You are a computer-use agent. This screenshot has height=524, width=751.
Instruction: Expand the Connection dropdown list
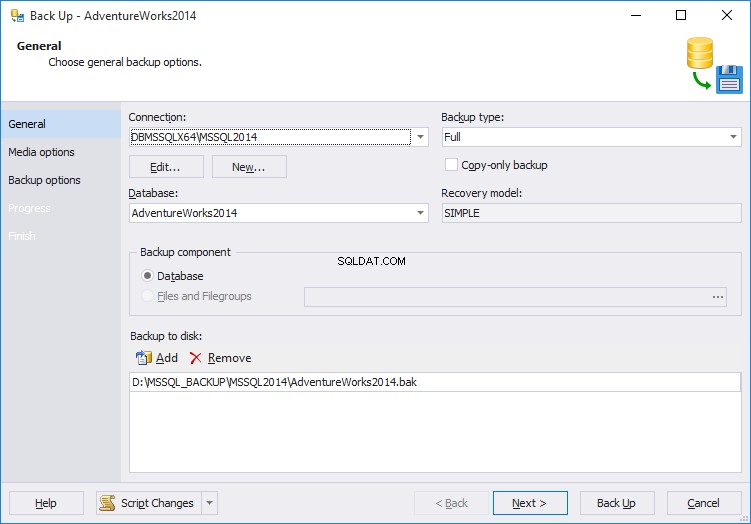[x=420, y=137]
